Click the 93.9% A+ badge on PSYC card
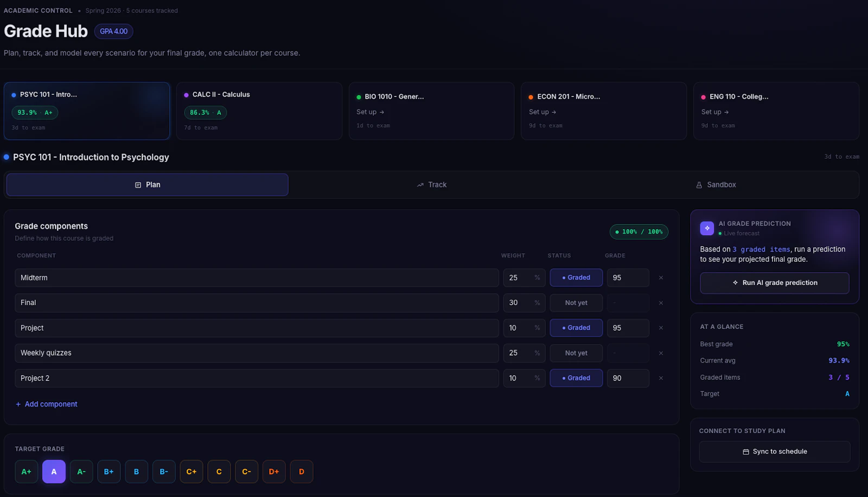Image resolution: width=868 pixels, height=497 pixels. click(x=35, y=113)
